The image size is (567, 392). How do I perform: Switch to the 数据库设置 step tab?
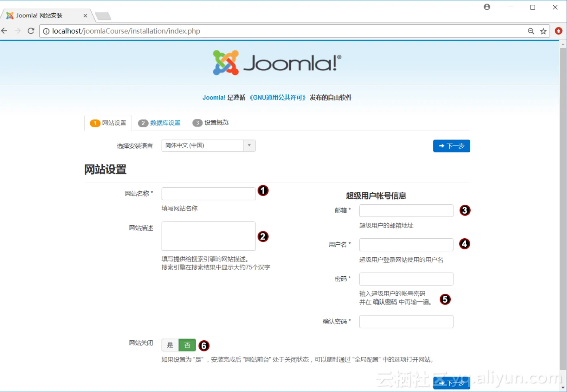pos(159,123)
